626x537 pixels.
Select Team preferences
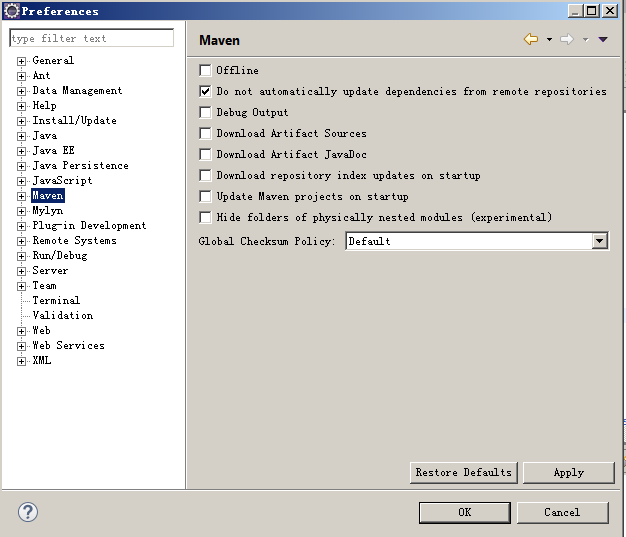click(x=44, y=285)
